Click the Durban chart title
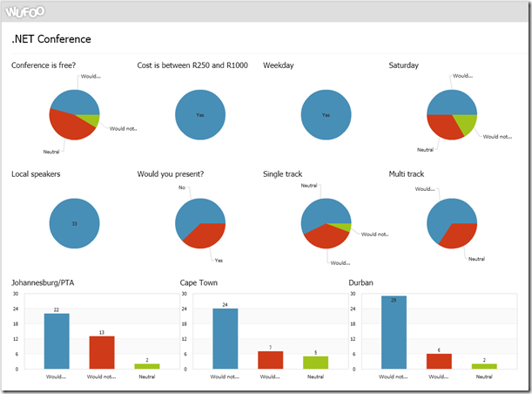The height and width of the screenshot is (394, 532). pyautogui.click(x=361, y=282)
